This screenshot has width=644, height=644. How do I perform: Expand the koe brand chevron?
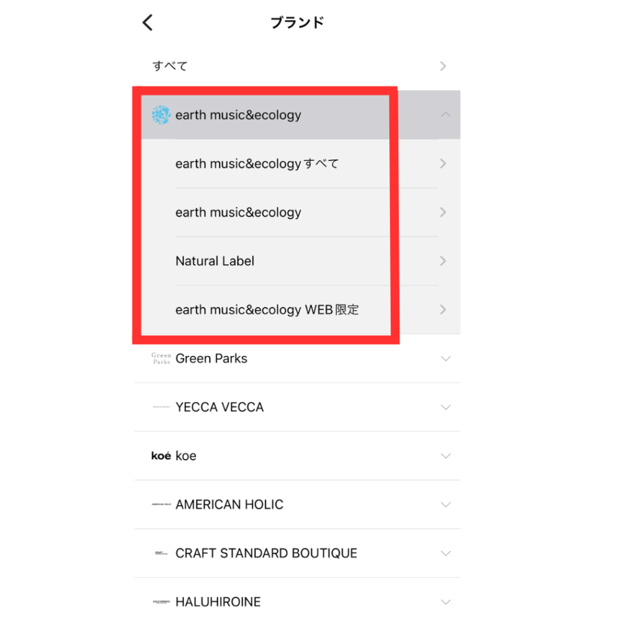pyautogui.click(x=446, y=456)
